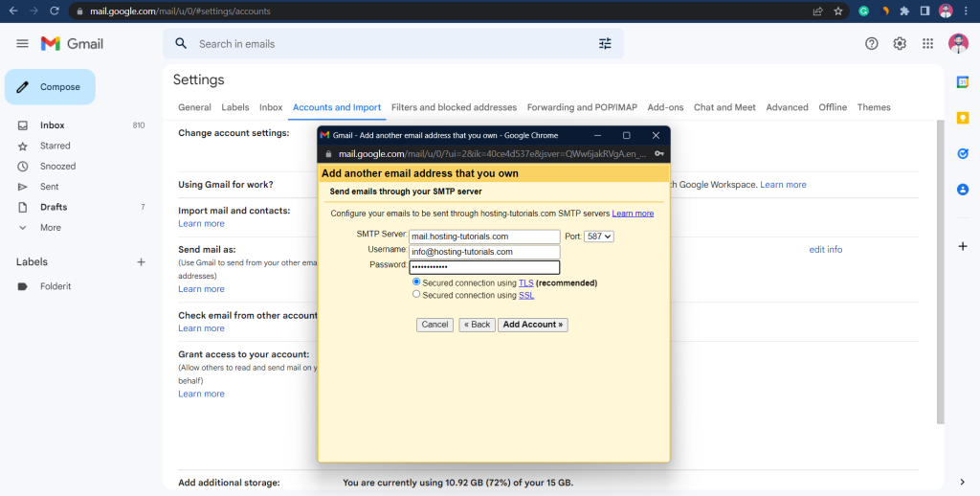The image size is (980, 496).
Task: Switch to the General settings tab
Action: point(194,107)
